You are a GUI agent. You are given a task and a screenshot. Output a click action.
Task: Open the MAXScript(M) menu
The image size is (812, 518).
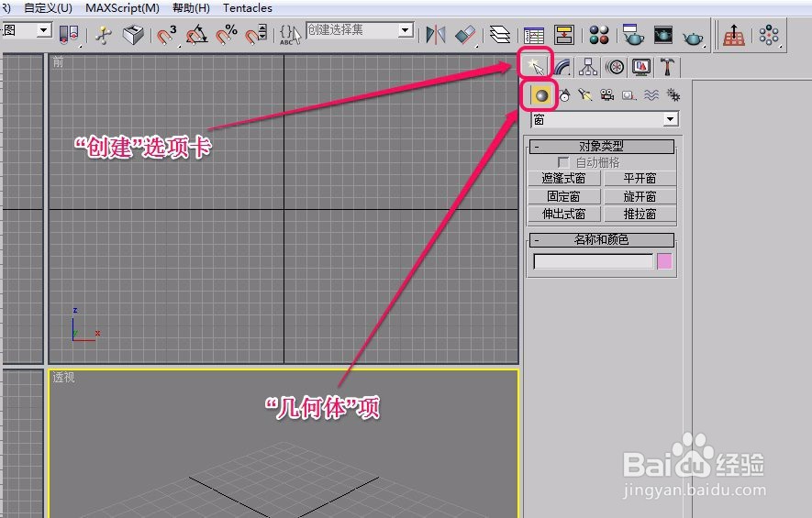pos(122,8)
